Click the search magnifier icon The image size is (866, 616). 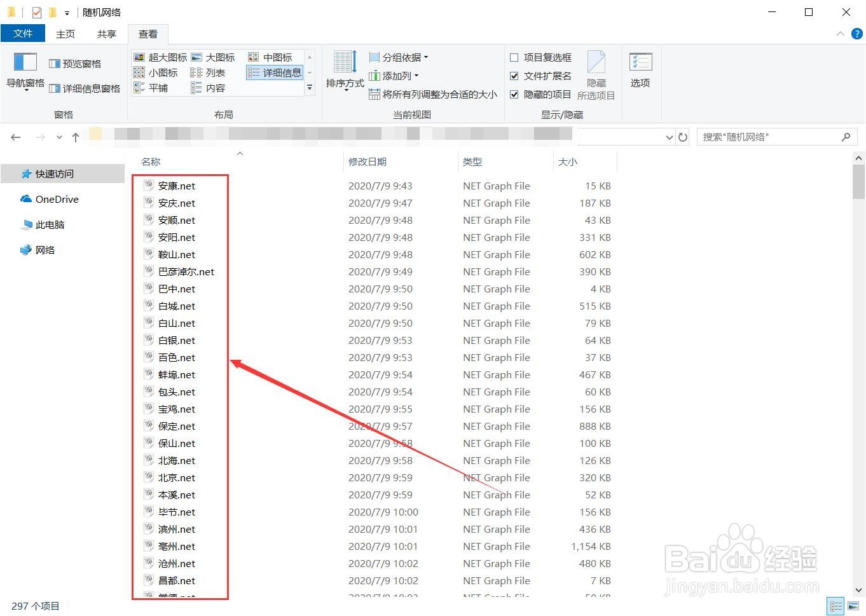point(846,137)
